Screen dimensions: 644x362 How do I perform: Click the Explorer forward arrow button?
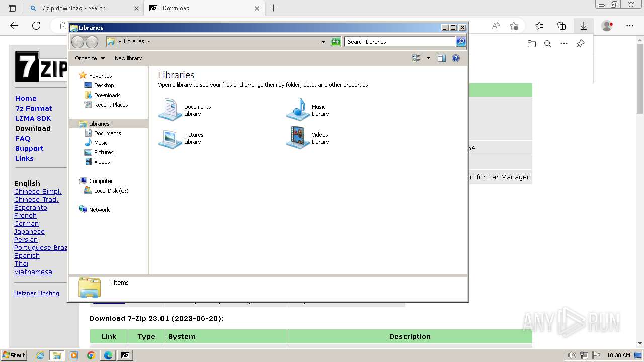(92, 42)
